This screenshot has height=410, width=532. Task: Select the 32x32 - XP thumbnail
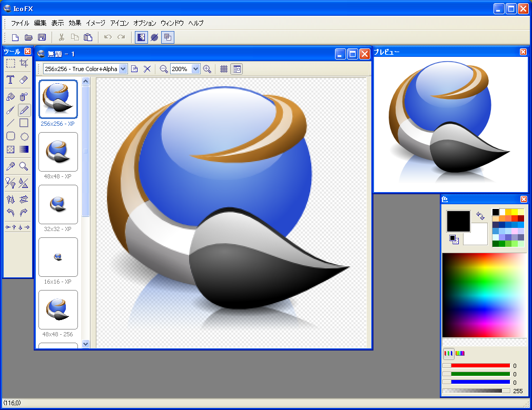point(58,203)
